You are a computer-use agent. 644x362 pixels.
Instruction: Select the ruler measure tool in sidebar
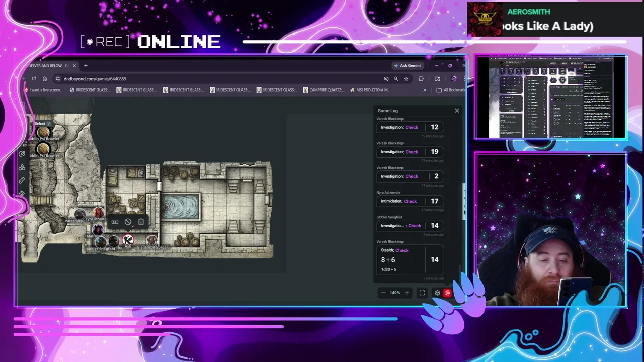(x=22, y=180)
